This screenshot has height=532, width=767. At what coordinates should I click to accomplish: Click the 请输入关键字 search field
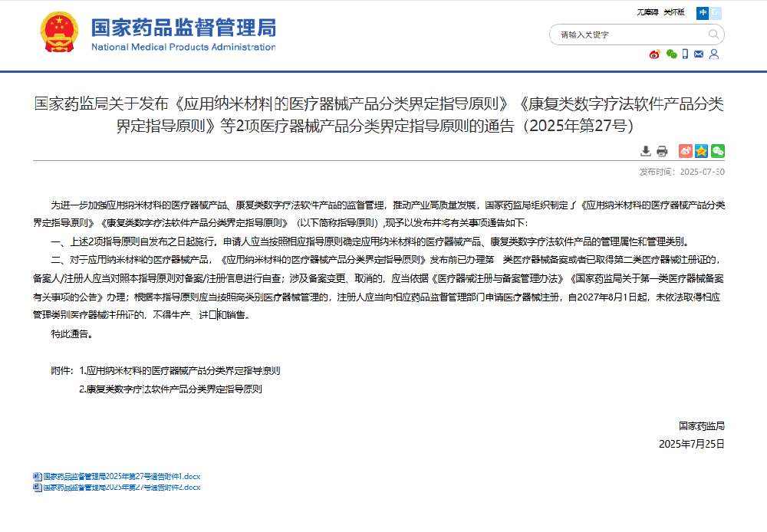[x=629, y=34]
